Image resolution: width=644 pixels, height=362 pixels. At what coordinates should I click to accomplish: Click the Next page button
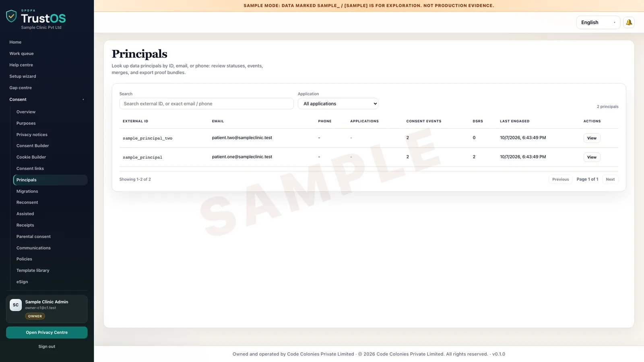coord(610,179)
